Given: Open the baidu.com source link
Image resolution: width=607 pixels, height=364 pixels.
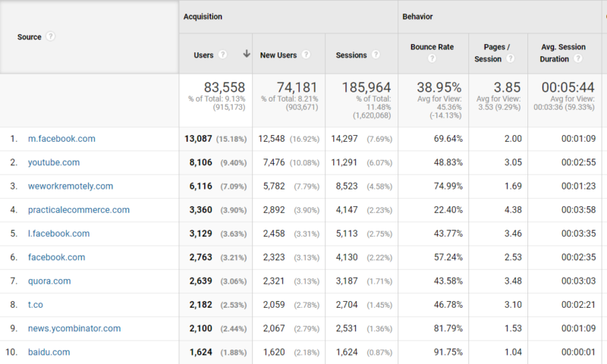Looking at the screenshot, I should [x=49, y=352].
